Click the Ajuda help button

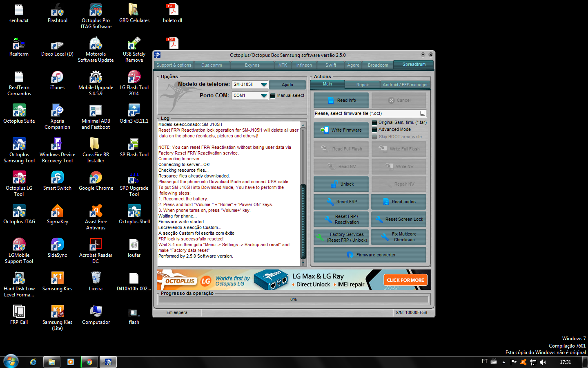[x=287, y=85]
